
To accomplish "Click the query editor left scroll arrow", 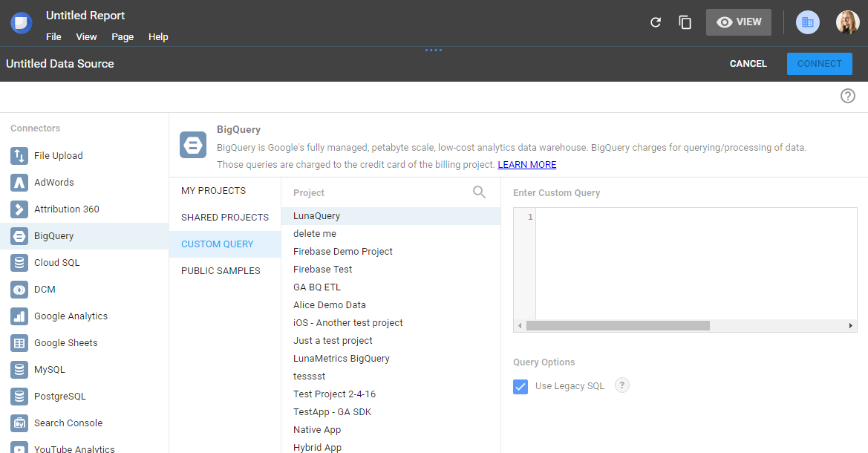I will click(520, 325).
